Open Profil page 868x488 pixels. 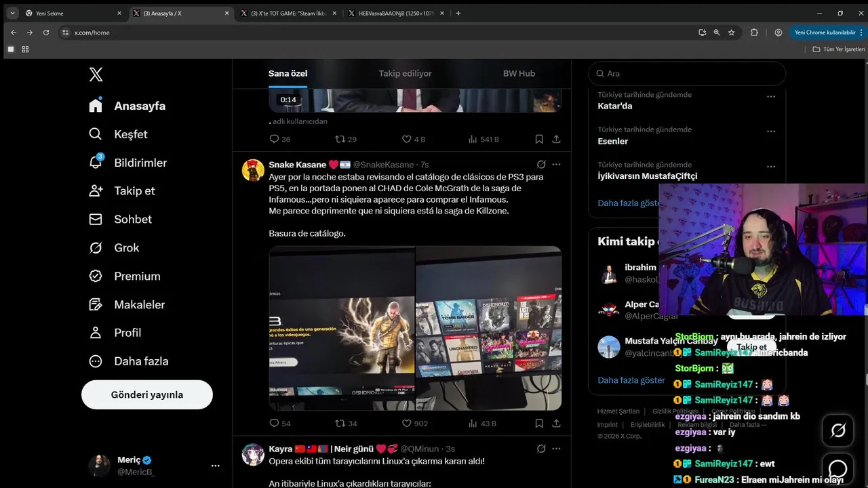click(115, 333)
